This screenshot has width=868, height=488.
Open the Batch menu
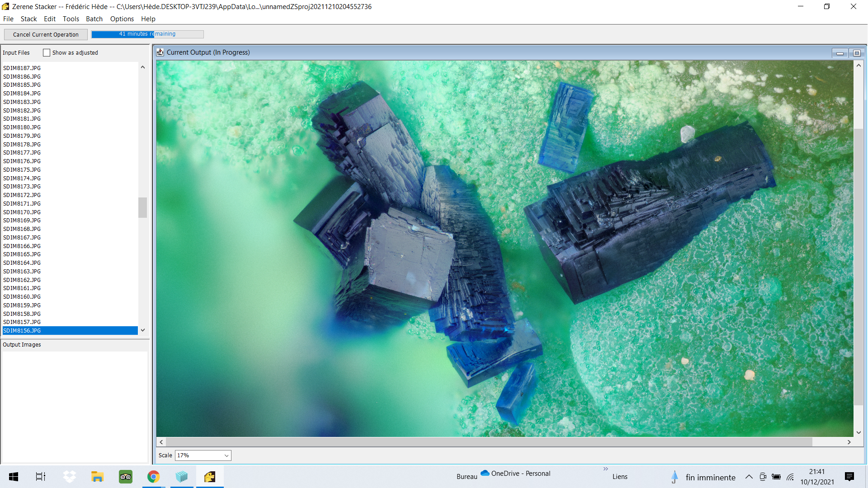coord(94,19)
